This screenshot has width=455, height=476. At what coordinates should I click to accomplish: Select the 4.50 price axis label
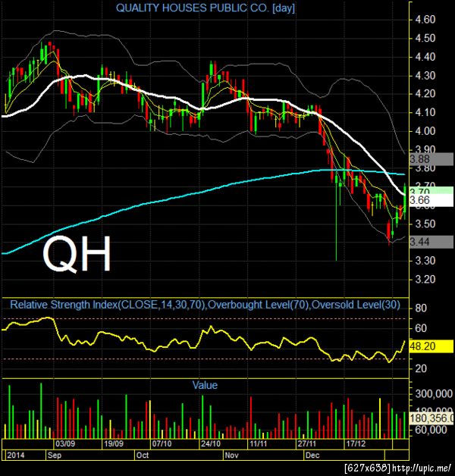[425, 38]
